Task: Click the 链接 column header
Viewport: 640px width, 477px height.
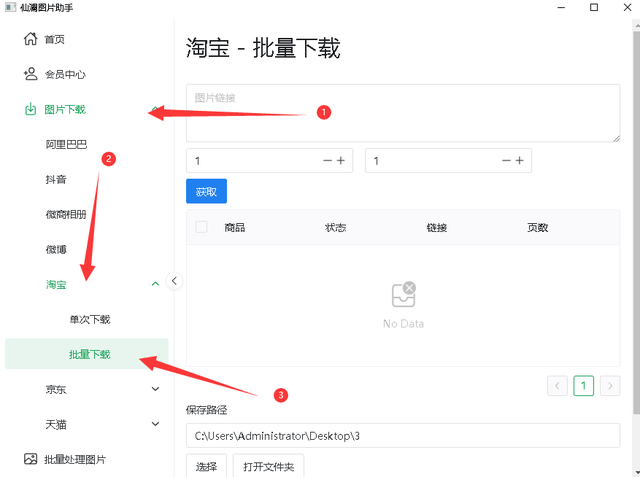Action: point(437,227)
